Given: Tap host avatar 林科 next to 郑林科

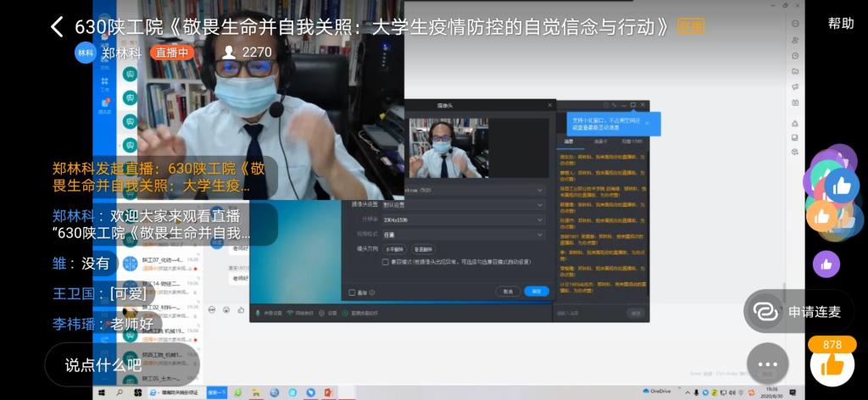Looking at the screenshot, I should (x=86, y=53).
